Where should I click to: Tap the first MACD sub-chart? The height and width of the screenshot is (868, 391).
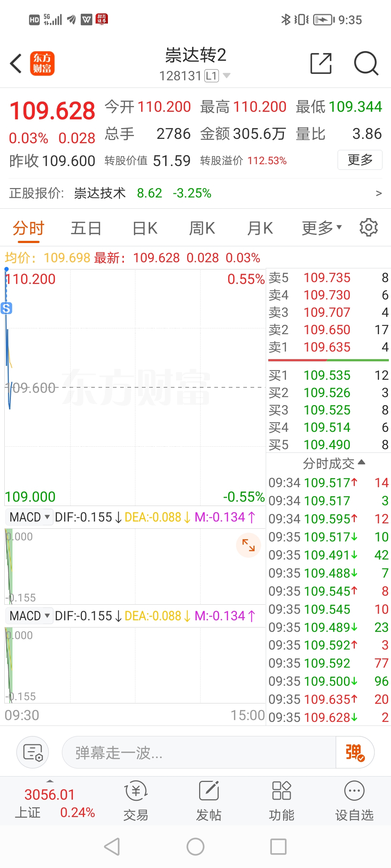pos(135,566)
